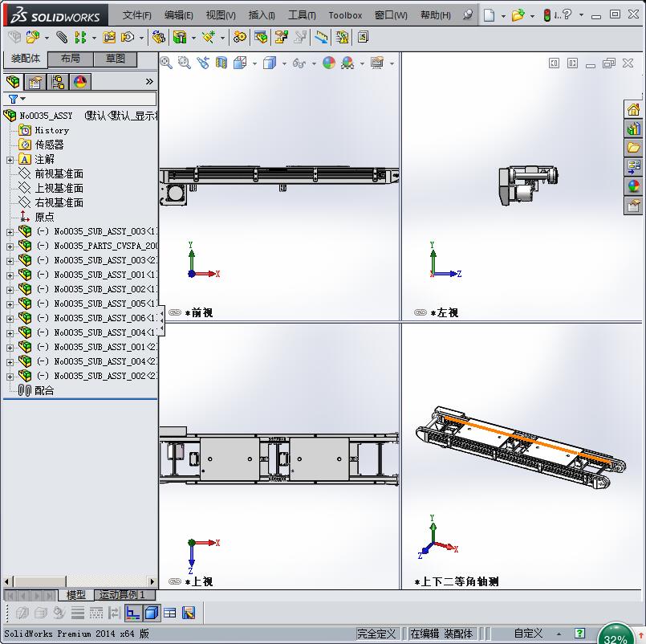This screenshot has height=644, width=646.
Task: Open the Hide/Show Items dropdown arrow
Action: click(314, 63)
